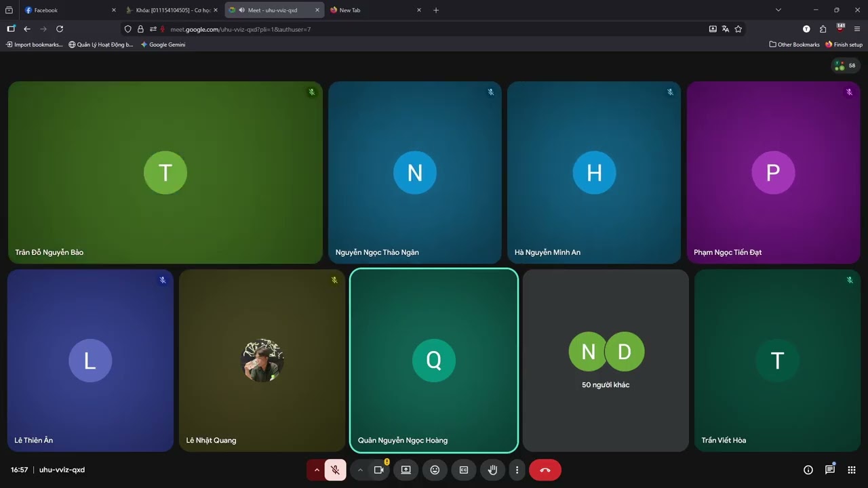Click meeting code uhu-vviz-qxd text
The width and height of the screenshot is (868, 488).
click(62, 470)
